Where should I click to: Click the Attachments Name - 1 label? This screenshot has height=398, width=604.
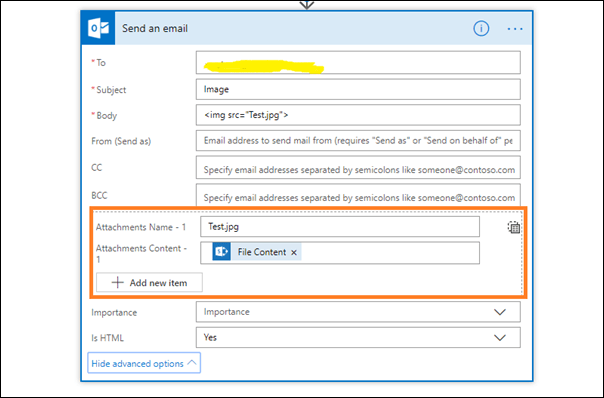141,227
